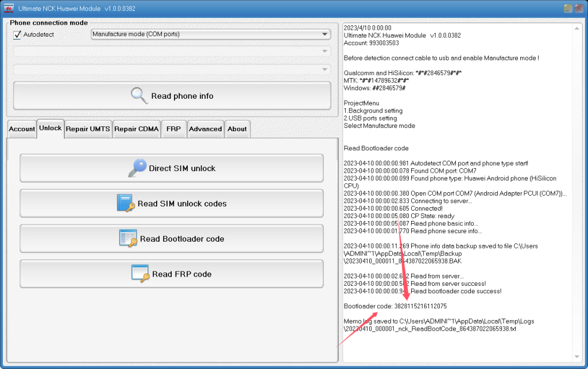Screen dimensions: 588x369
Task: Click the Windows: ##2846579# line
Action: (374, 88)
